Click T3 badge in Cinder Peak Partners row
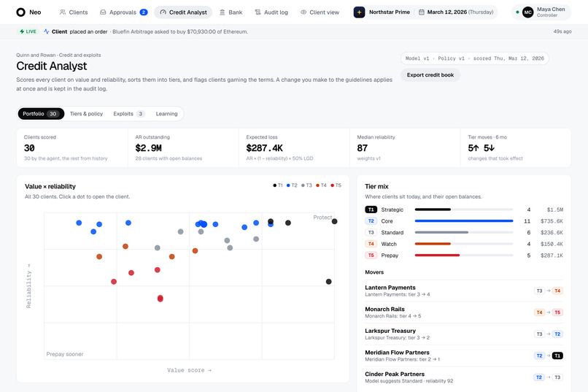The width and height of the screenshot is (588, 392). pos(557,377)
